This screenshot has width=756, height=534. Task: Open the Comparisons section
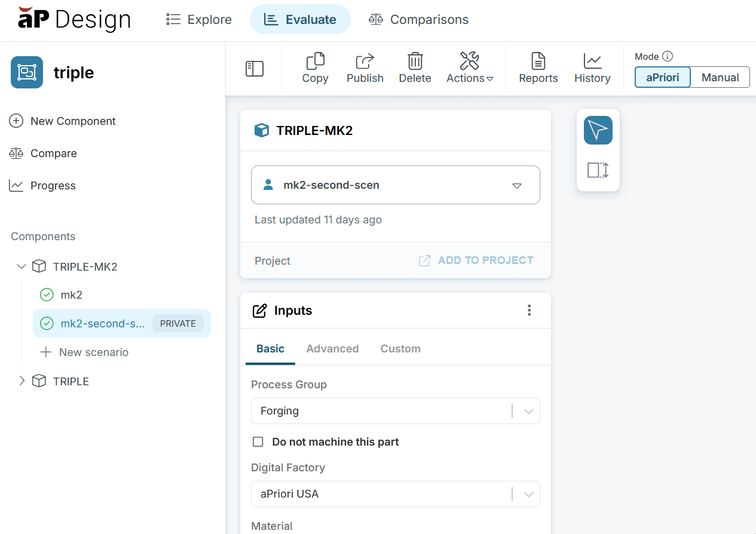tap(418, 20)
